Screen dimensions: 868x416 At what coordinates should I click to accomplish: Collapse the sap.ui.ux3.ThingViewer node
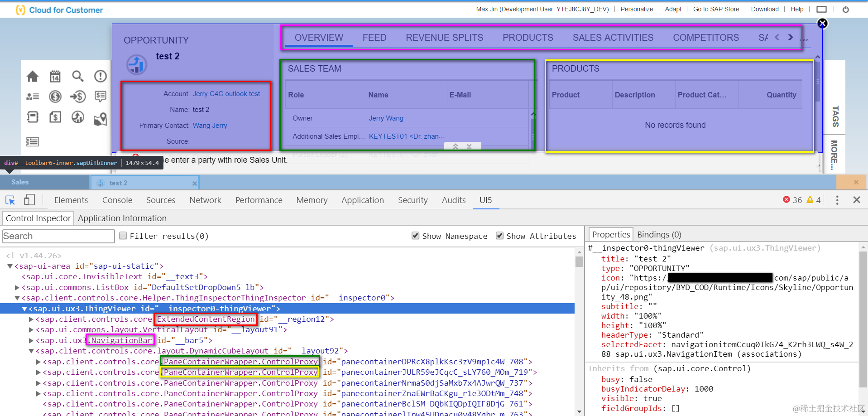click(x=24, y=309)
